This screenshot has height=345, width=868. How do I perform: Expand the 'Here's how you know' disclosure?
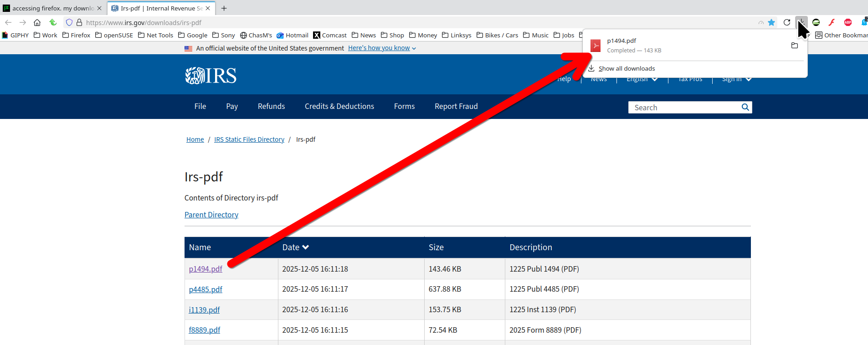382,48
